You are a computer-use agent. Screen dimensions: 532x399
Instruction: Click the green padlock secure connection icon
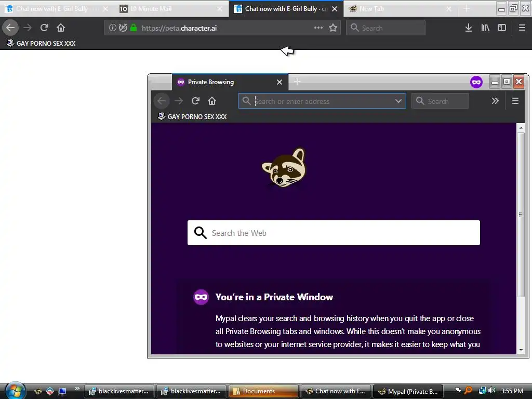click(x=134, y=28)
